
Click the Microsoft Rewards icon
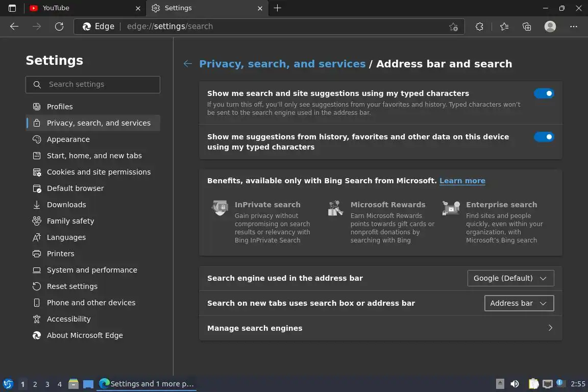[335, 208]
